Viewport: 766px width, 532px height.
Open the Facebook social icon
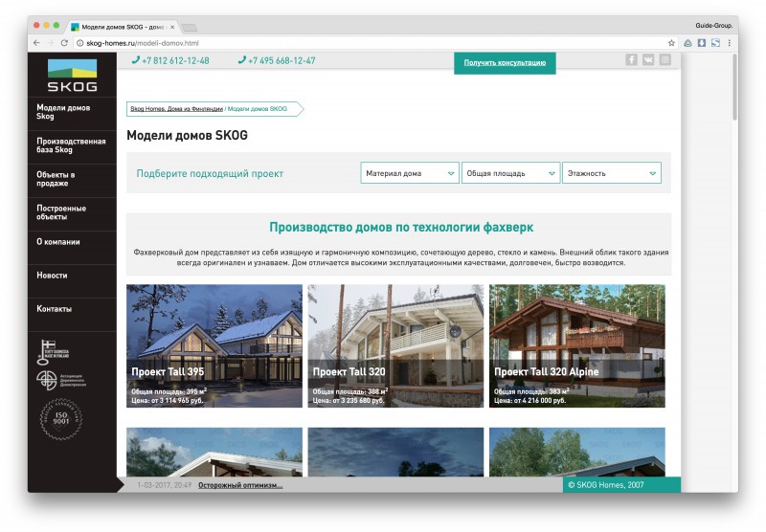pos(631,60)
